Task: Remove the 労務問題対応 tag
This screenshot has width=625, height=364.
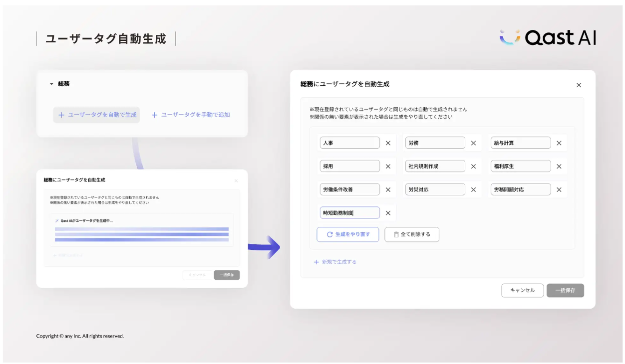Action: point(559,189)
